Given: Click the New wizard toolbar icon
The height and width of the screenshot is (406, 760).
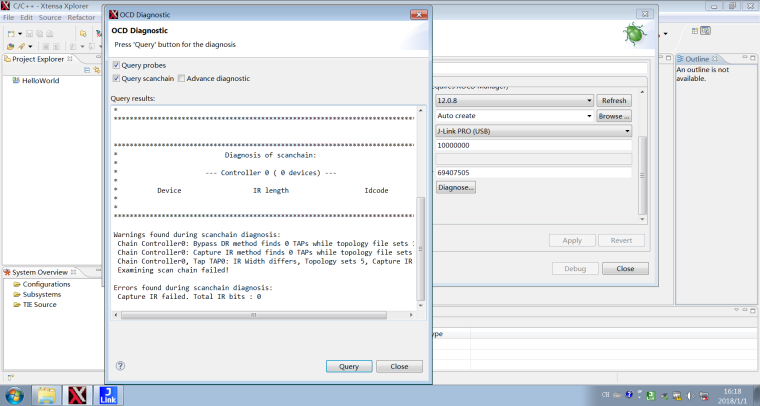Looking at the screenshot, I should pos(11,33).
